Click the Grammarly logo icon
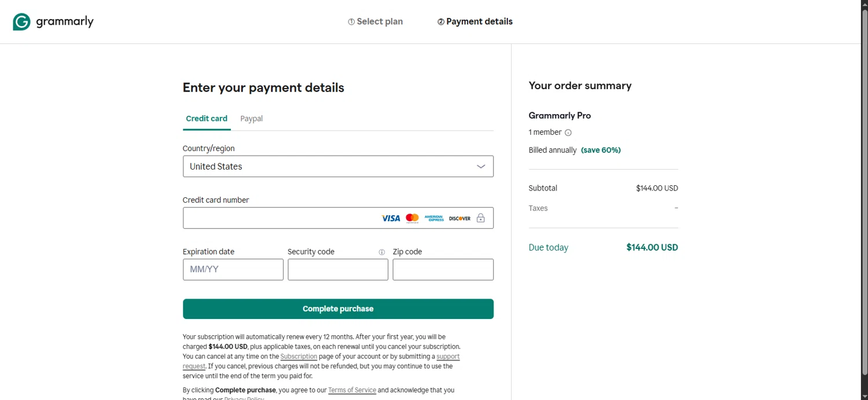Screen dimensions: 868x400 [x=21, y=22]
